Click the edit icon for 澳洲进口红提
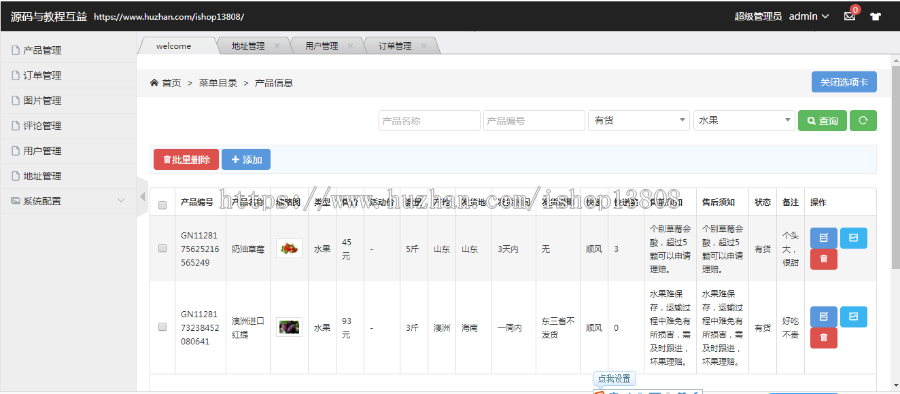The height and width of the screenshot is (394, 900). pyautogui.click(x=824, y=316)
